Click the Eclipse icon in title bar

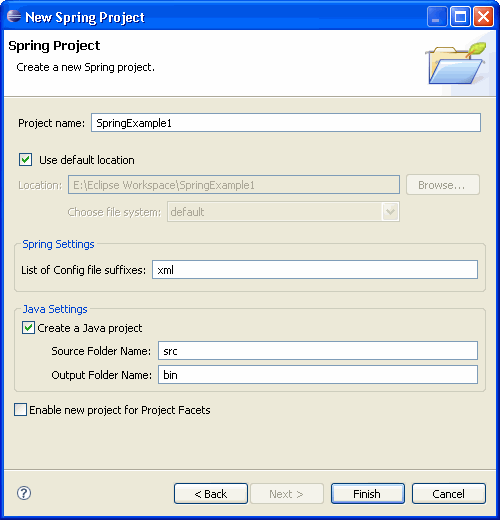14,16
